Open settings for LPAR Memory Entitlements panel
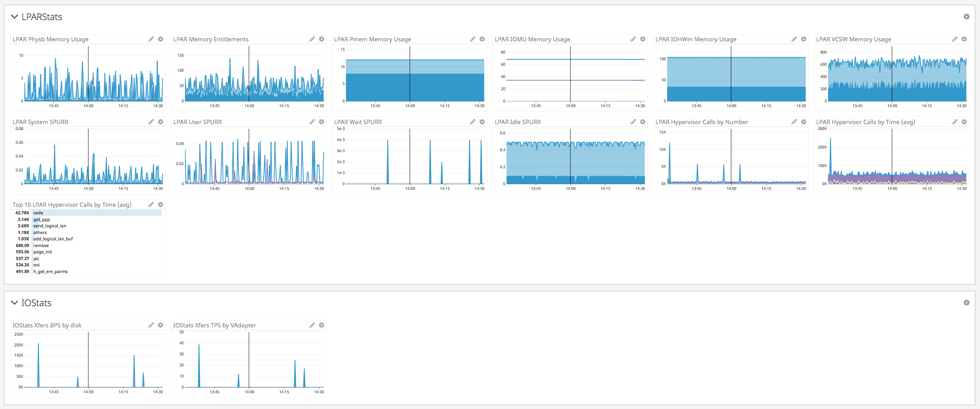Screen dimensions: 980x409 pos(321,39)
